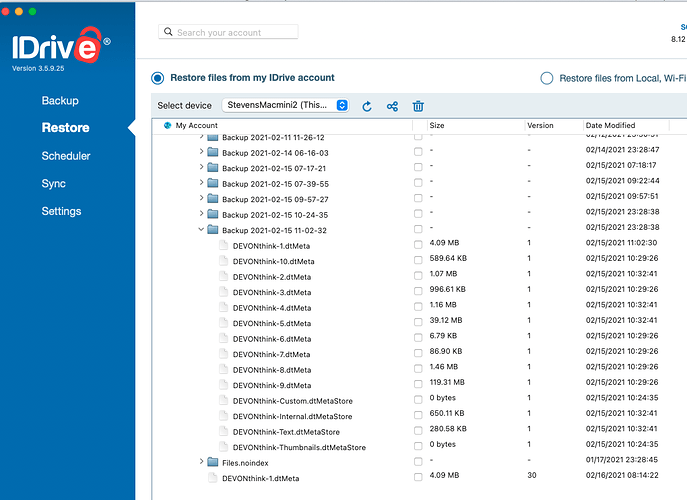Click the IDrive logo
Viewport: 687px width, 500px height.
pos(61,46)
